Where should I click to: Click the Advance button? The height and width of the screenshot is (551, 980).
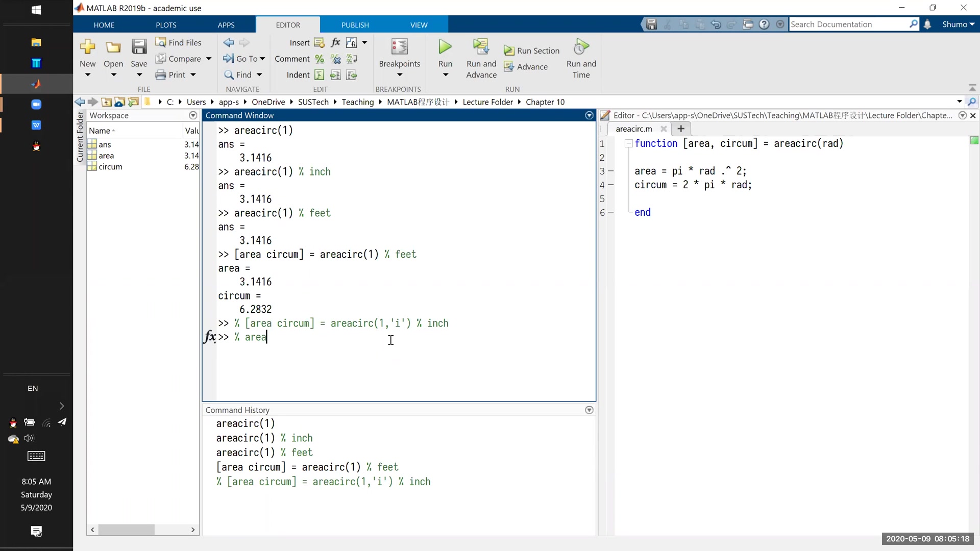tap(526, 67)
